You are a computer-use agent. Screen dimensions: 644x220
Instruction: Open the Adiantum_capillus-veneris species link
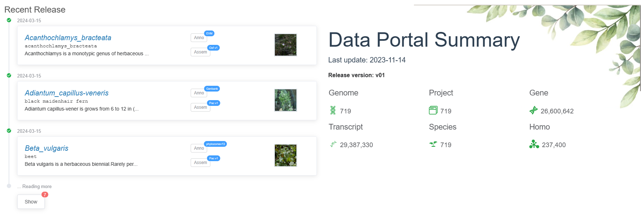click(x=66, y=93)
